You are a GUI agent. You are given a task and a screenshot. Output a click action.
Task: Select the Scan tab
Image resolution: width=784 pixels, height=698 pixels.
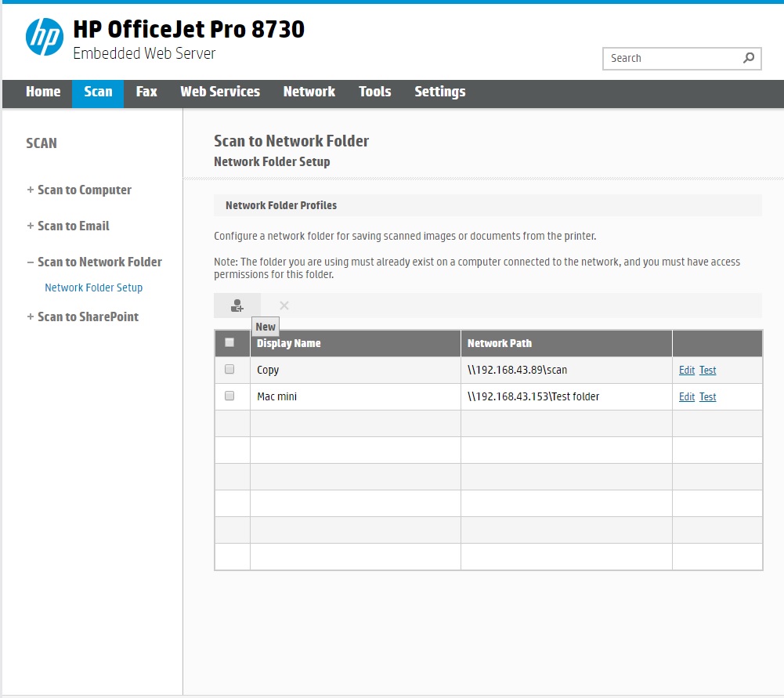(x=98, y=92)
